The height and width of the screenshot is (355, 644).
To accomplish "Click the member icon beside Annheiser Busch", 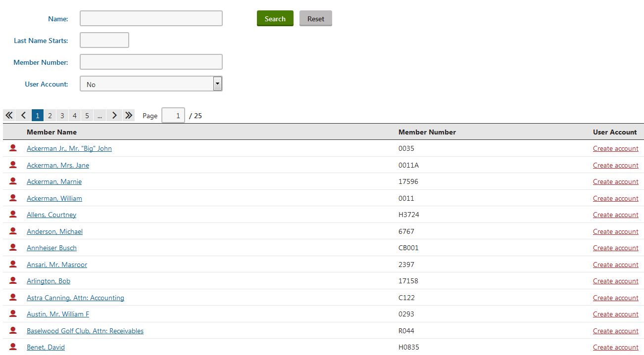I will pos(13,248).
